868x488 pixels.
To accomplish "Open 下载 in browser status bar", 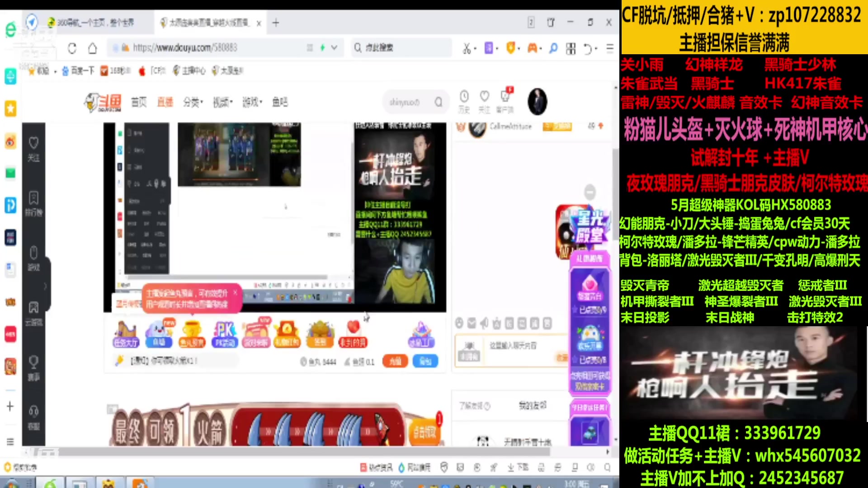I will [518, 467].
